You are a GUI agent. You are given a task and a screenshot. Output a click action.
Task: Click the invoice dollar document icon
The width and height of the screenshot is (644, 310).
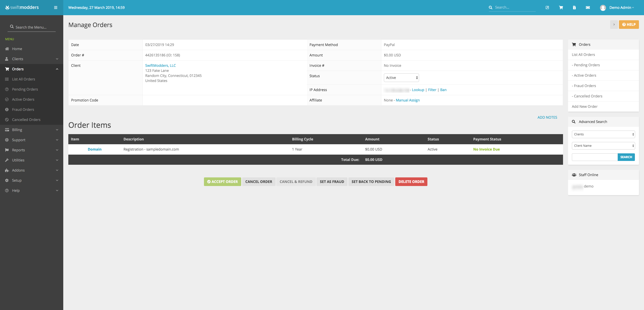pos(574,8)
